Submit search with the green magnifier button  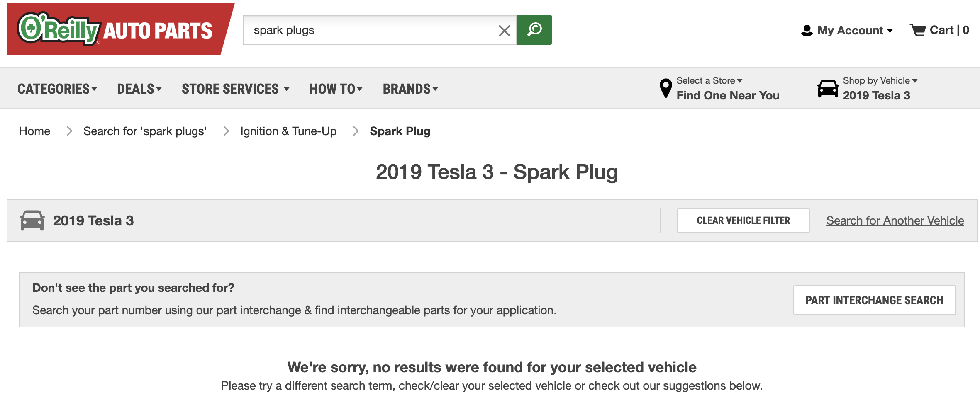tap(534, 30)
